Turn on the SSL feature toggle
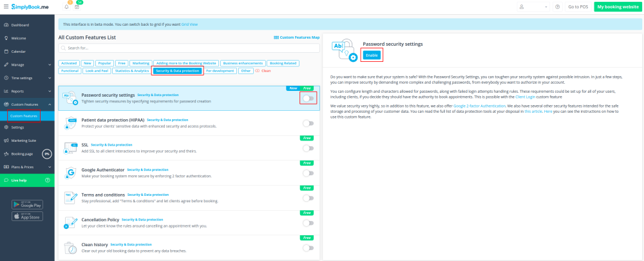Viewport: 644px width, 261px height. (308, 148)
